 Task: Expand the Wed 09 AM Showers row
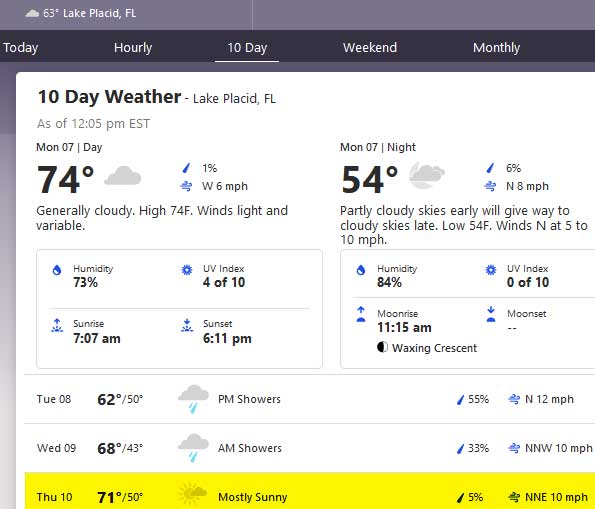[x=309, y=448]
